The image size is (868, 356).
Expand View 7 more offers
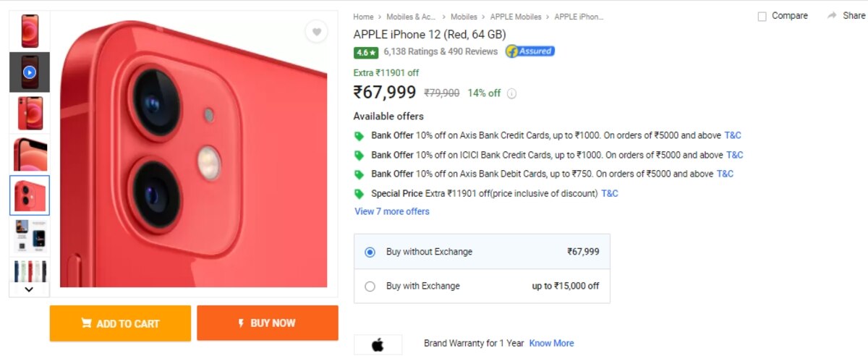click(x=392, y=211)
